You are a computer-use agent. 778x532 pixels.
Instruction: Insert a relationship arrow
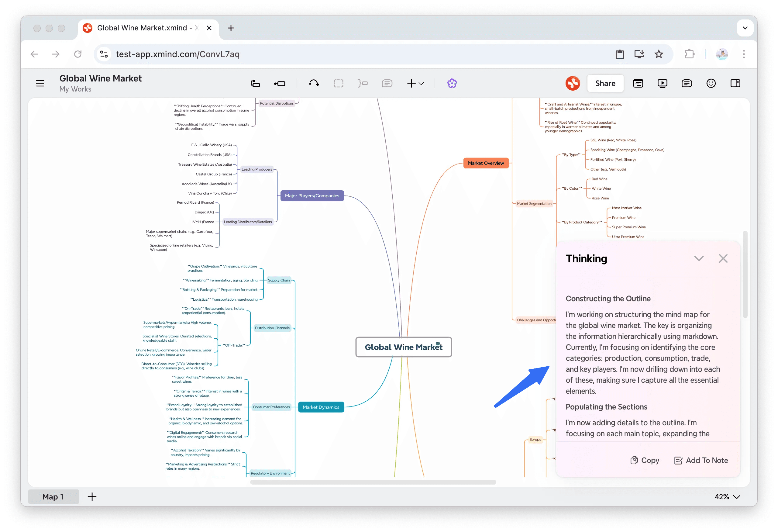click(314, 83)
